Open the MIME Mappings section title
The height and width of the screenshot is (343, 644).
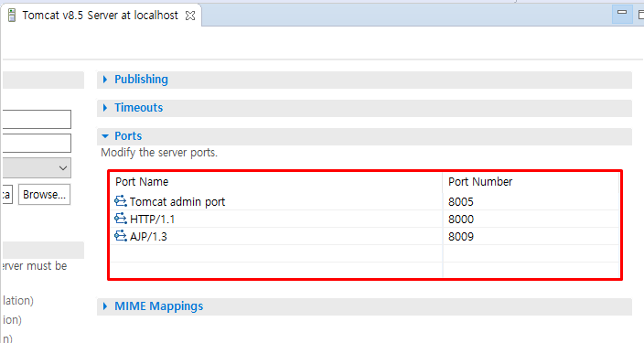(x=159, y=306)
